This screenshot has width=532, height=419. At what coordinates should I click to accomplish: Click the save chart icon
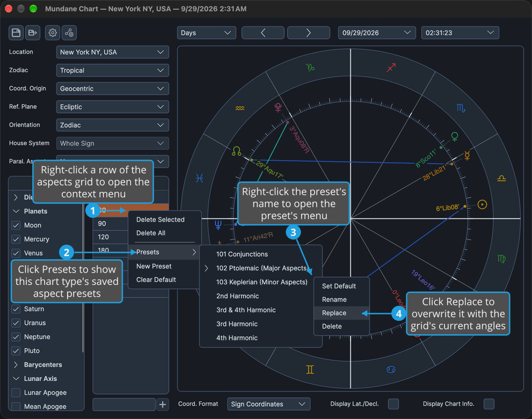(x=16, y=33)
